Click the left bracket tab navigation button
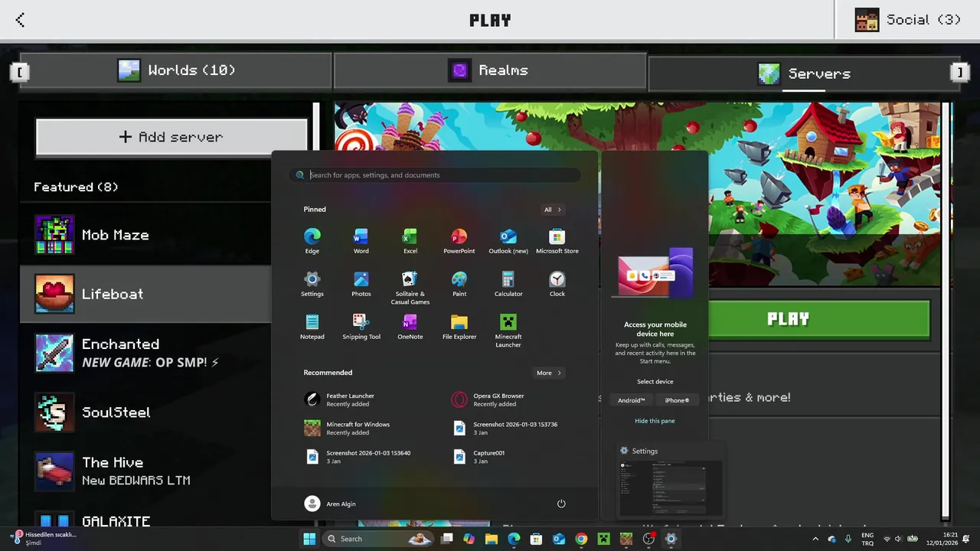The width and height of the screenshot is (980, 551). coord(19,72)
